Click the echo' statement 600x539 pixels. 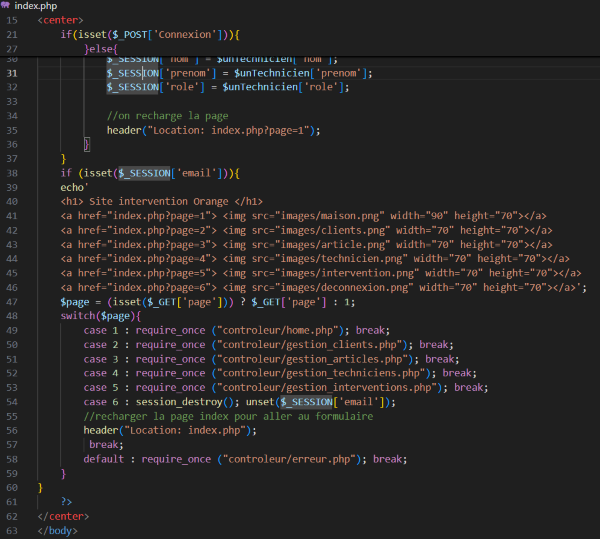(74, 187)
